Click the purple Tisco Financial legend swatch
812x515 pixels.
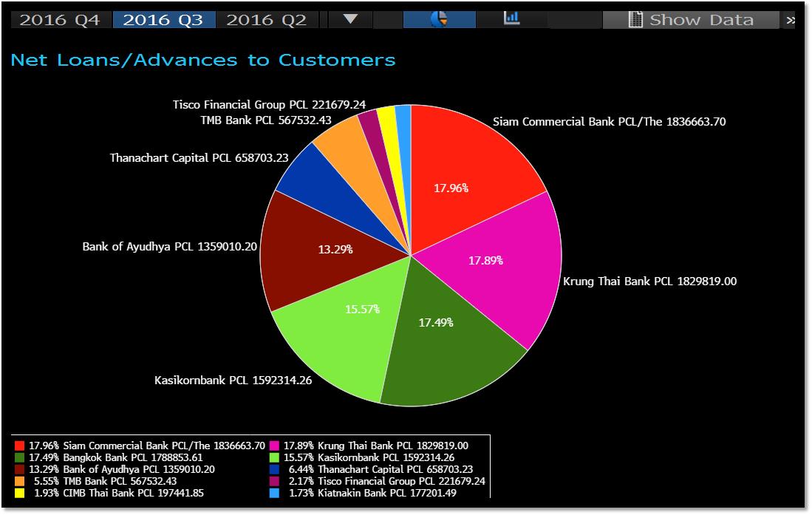click(x=274, y=481)
